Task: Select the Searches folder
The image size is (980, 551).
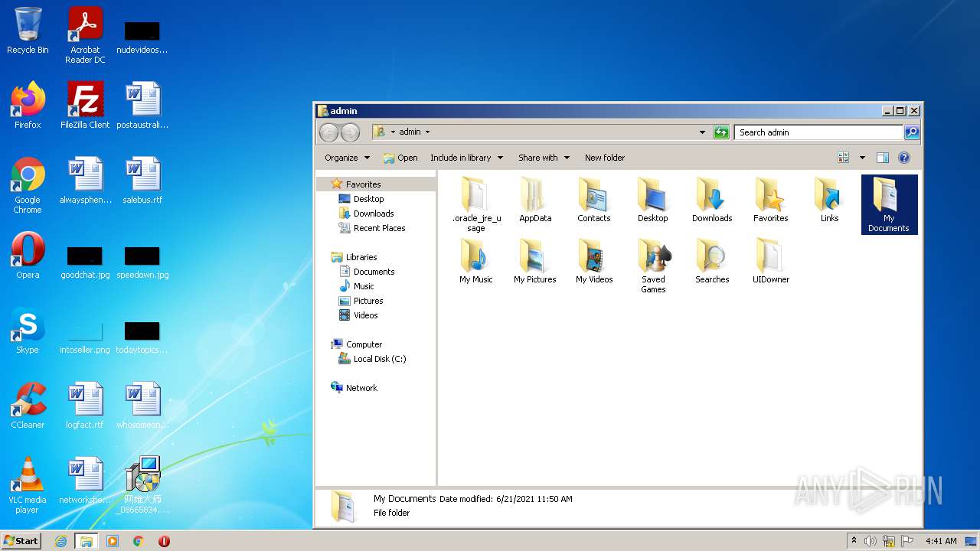Action: pyautogui.click(x=712, y=262)
